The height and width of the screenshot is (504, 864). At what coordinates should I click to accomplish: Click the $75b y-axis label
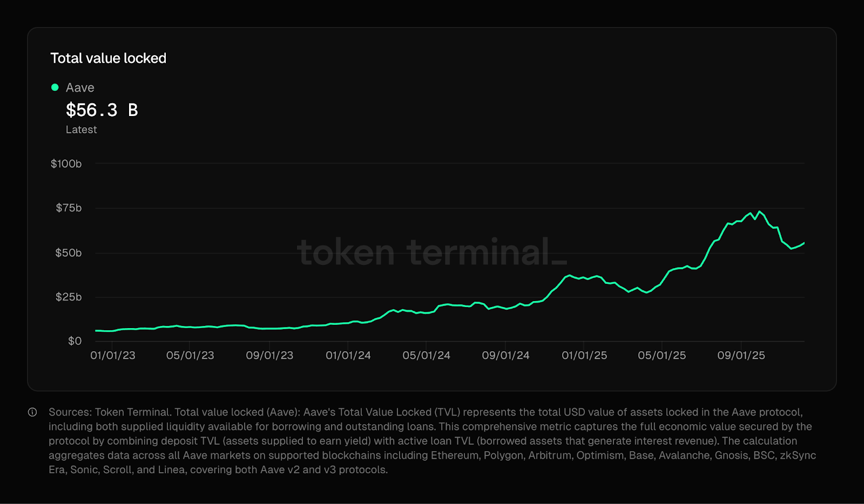click(69, 208)
